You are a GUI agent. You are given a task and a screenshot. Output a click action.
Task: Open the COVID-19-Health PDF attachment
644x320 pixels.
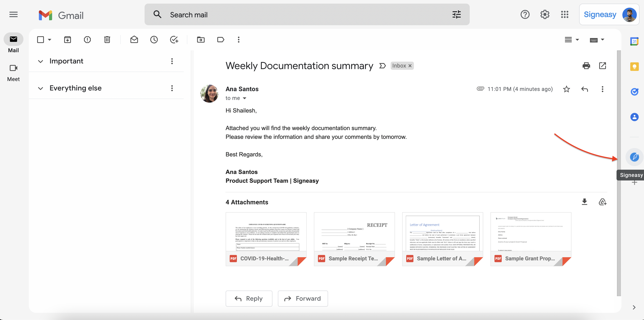(x=266, y=239)
